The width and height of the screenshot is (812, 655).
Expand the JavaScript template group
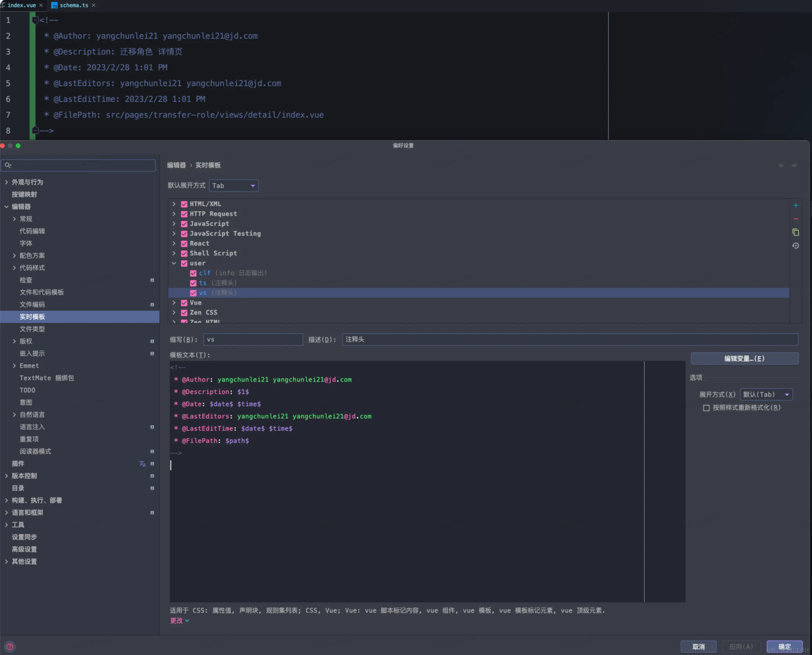click(x=174, y=224)
